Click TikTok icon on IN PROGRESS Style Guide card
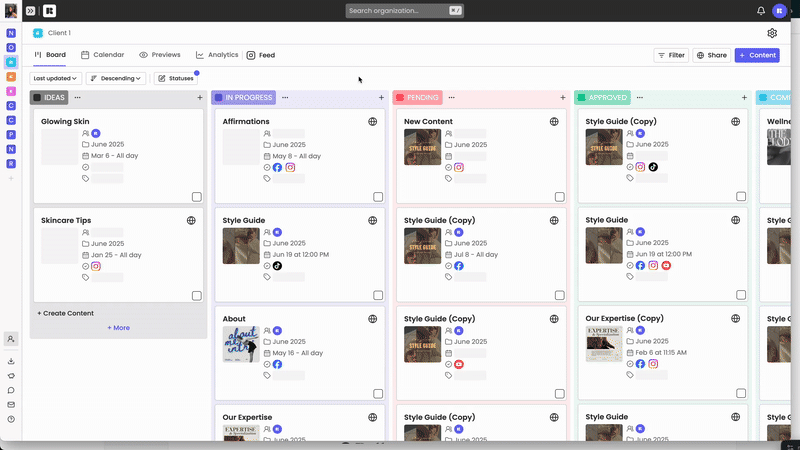800x450 pixels. [x=277, y=266]
